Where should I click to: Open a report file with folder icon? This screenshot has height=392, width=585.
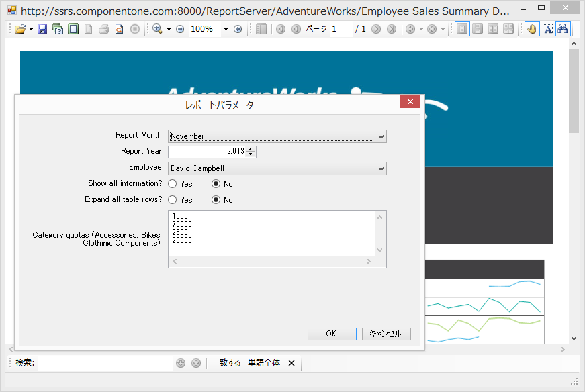tap(20, 29)
